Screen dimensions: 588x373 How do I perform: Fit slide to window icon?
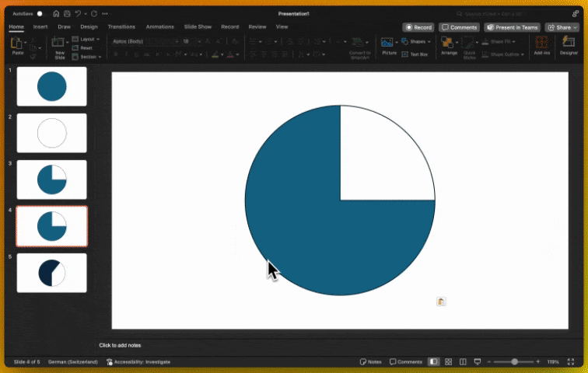click(x=571, y=362)
